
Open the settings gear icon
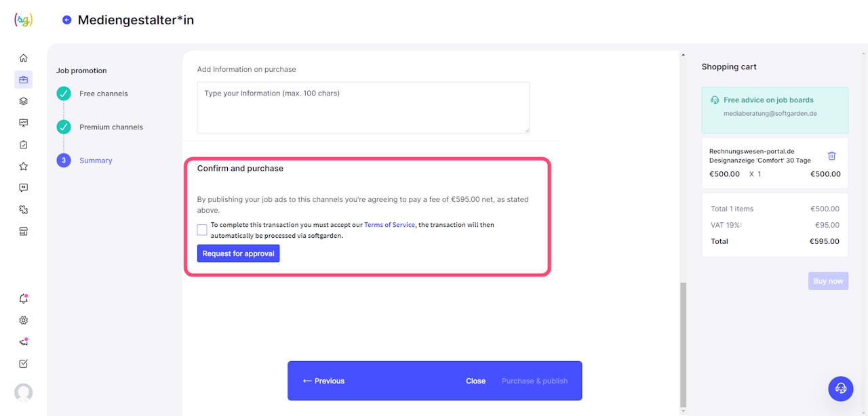(24, 320)
